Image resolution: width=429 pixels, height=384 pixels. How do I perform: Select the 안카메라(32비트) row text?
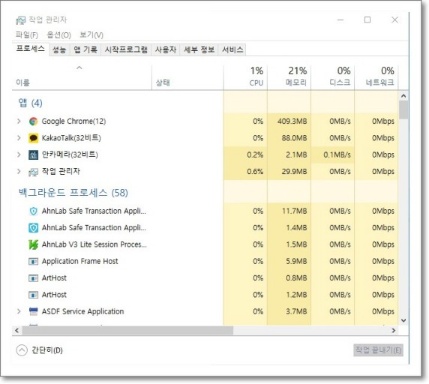[70, 155]
